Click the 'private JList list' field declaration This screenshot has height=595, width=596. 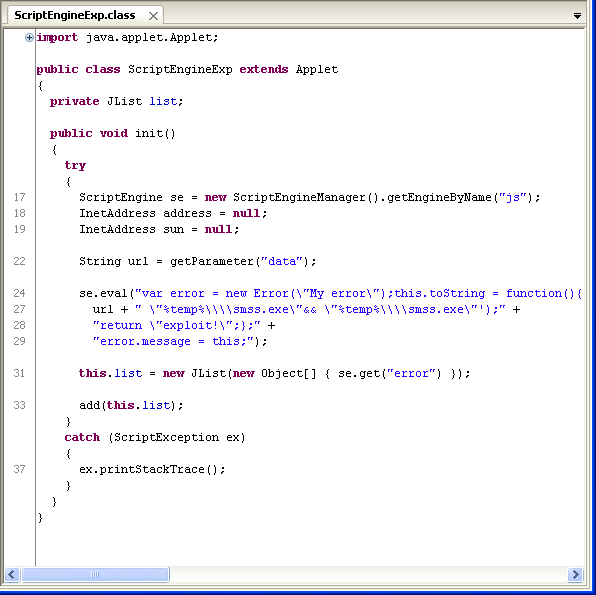(116, 102)
